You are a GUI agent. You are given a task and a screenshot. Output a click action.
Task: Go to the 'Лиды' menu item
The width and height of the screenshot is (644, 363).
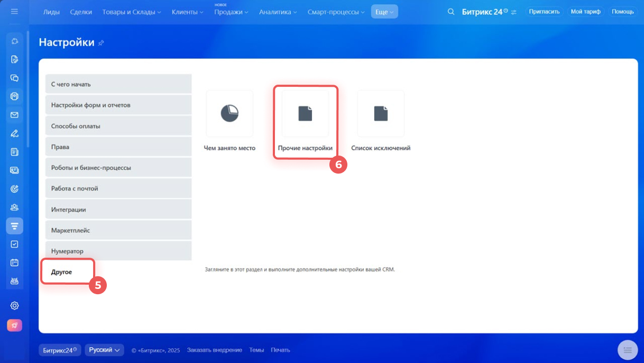pyautogui.click(x=51, y=12)
